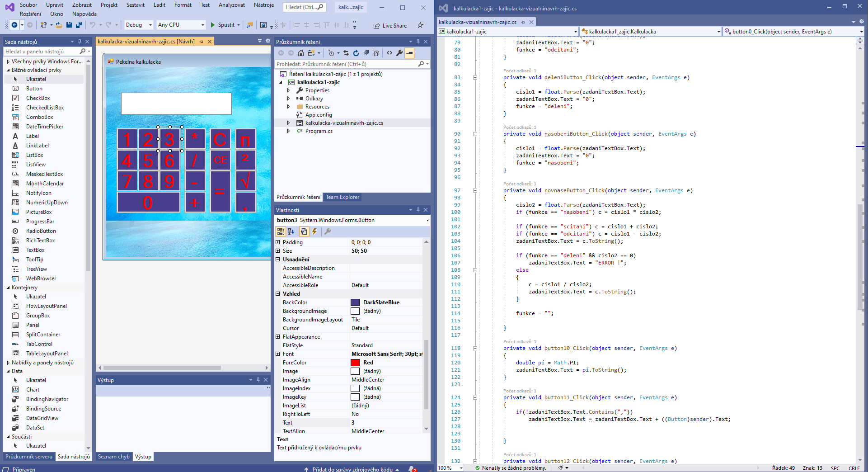Click the Save All toolbar icon

(79, 25)
